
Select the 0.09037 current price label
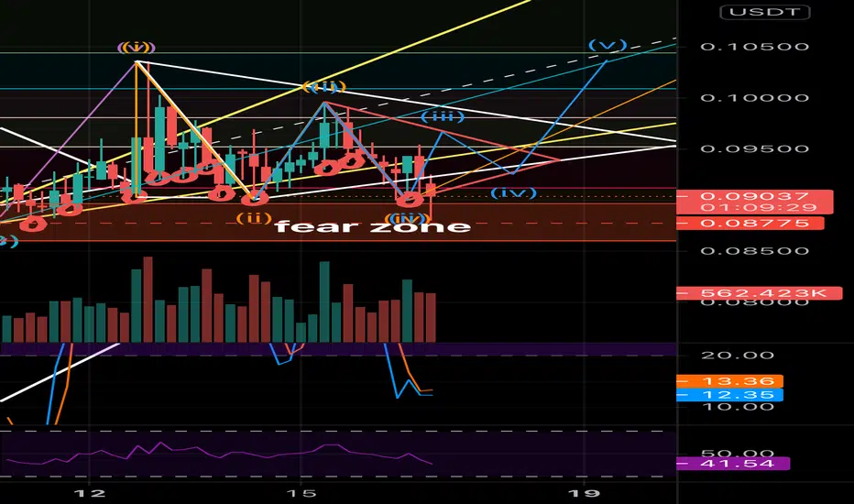tap(754, 196)
